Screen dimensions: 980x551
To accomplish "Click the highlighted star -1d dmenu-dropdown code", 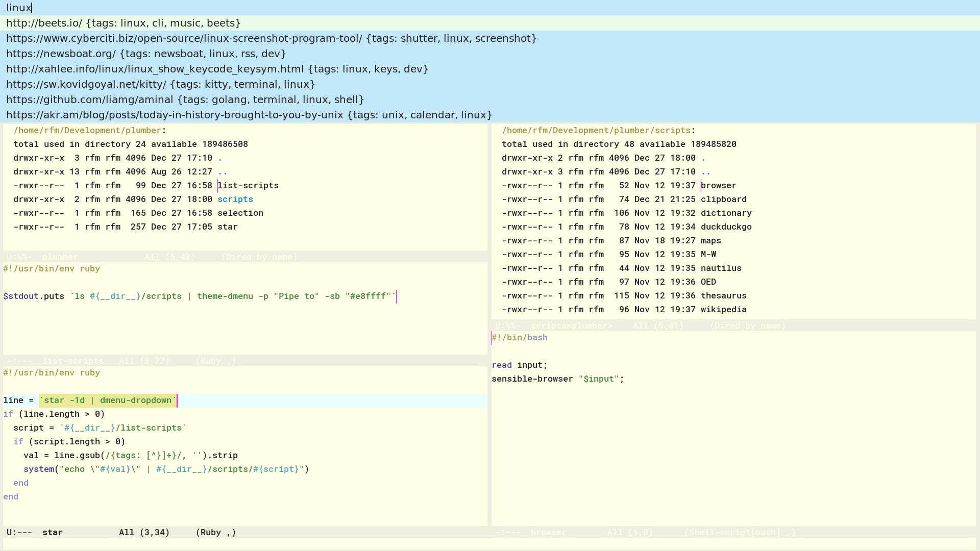I will [107, 400].
